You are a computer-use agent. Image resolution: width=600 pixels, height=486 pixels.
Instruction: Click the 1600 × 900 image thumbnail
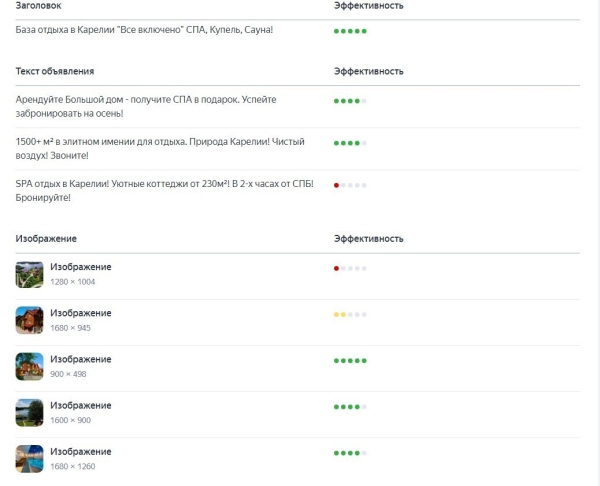pyautogui.click(x=29, y=412)
